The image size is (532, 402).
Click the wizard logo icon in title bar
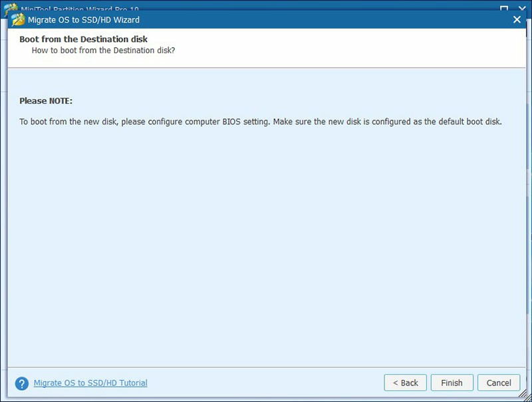click(x=18, y=20)
